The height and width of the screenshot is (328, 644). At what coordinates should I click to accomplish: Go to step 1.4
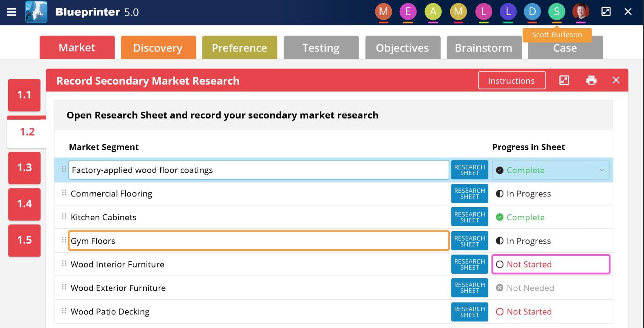click(x=24, y=204)
